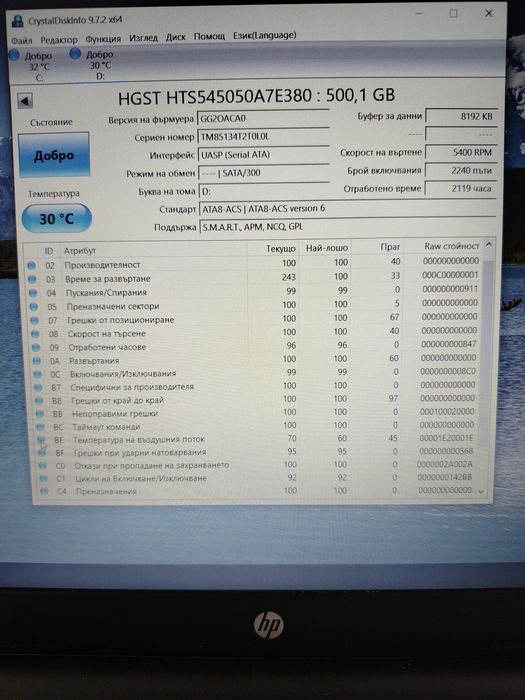525x700 pixels.
Task: Open the Помощ menu
Action: 209,36
